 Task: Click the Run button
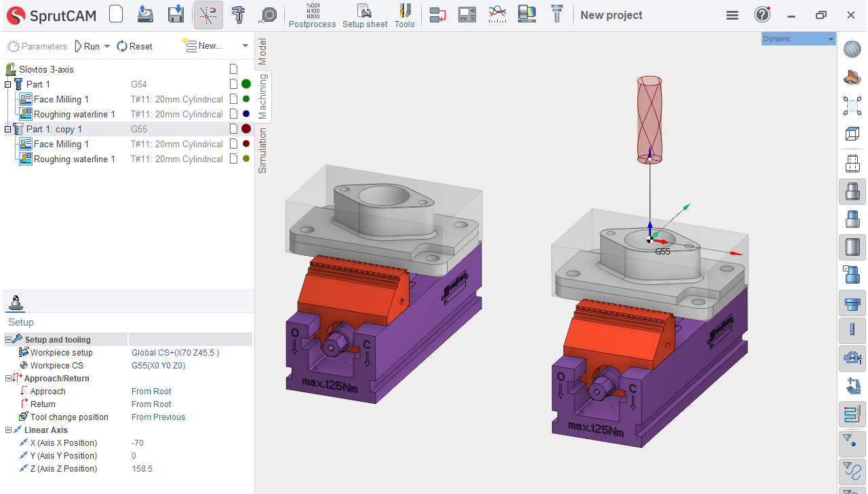[87, 46]
